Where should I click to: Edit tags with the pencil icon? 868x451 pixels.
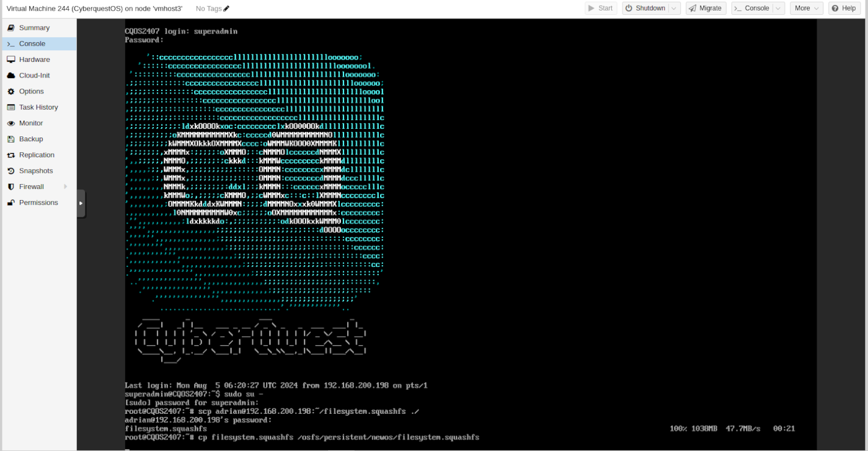coord(226,9)
